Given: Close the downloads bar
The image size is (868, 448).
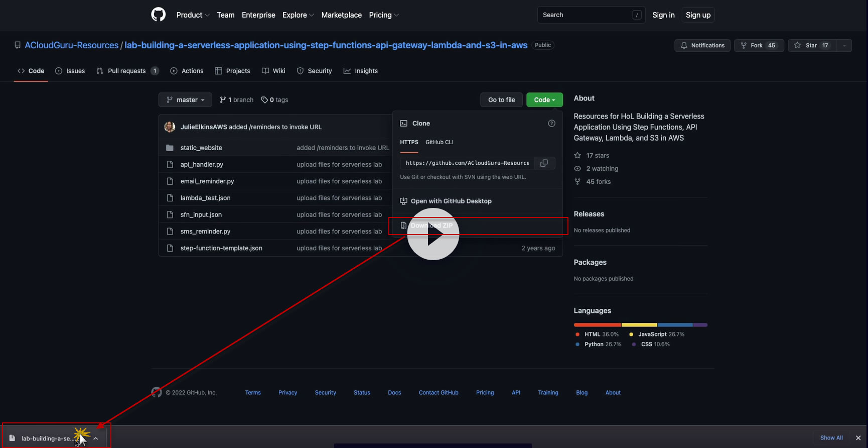Looking at the screenshot, I should pyautogui.click(x=858, y=438).
